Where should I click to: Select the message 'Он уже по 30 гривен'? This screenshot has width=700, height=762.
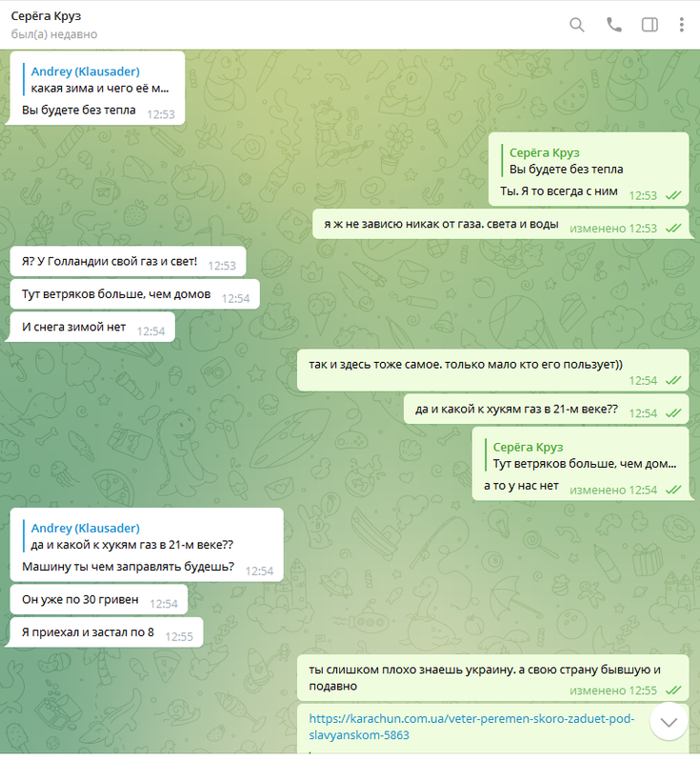[99, 600]
